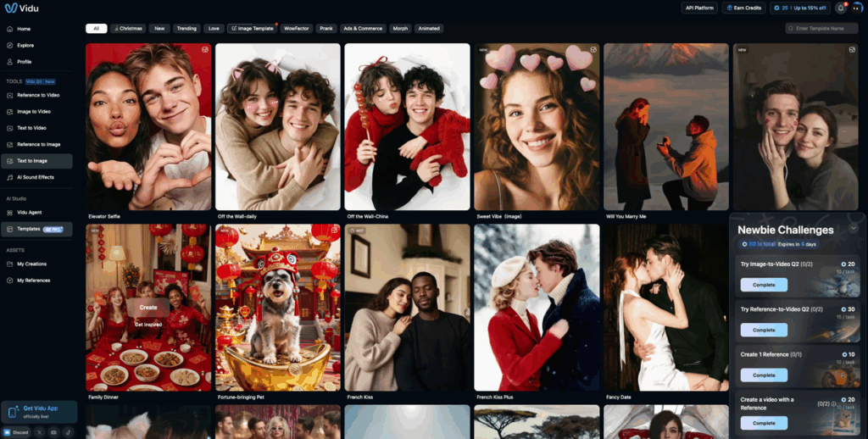
Task: Click image icon on Fortune-bringing Pet card
Action: click(334, 231)
